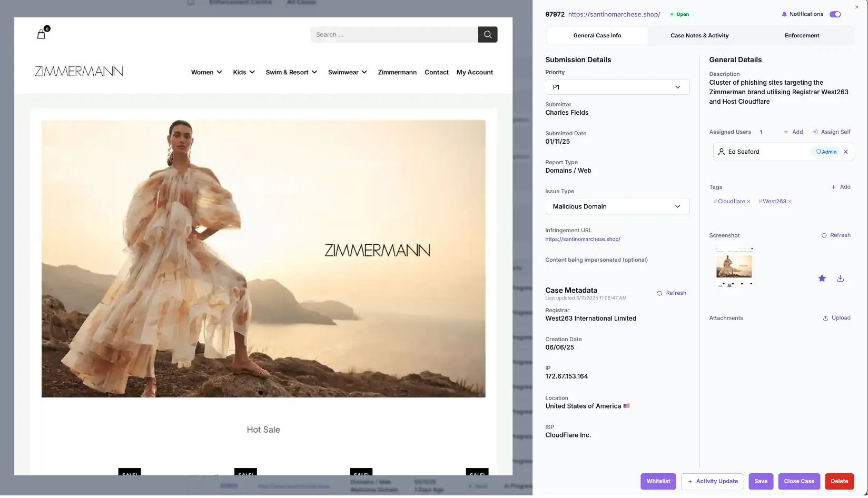868x498 pixels.
Task: Click the search magnifier button
Action: point(487,35)
